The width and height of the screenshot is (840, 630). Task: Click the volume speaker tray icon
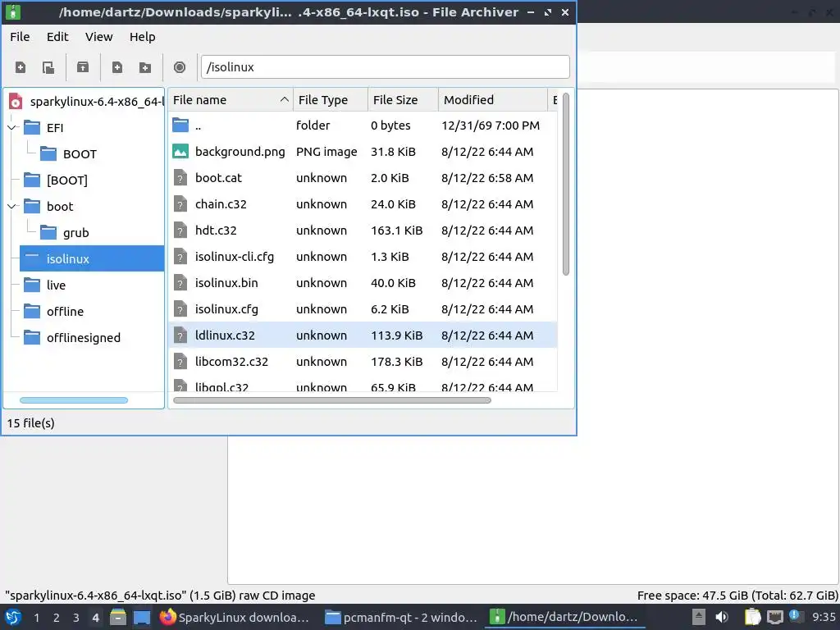722,617
